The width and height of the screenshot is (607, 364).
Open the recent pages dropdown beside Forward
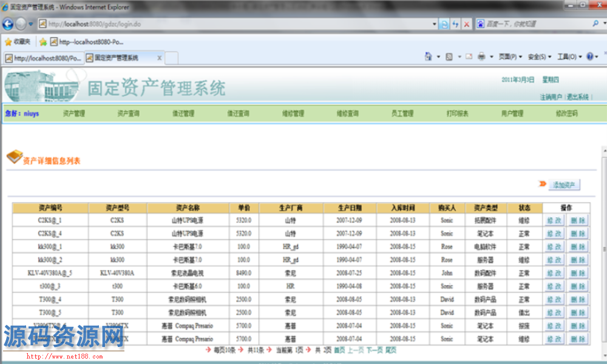pyautogui.click(x=31, y=24)
